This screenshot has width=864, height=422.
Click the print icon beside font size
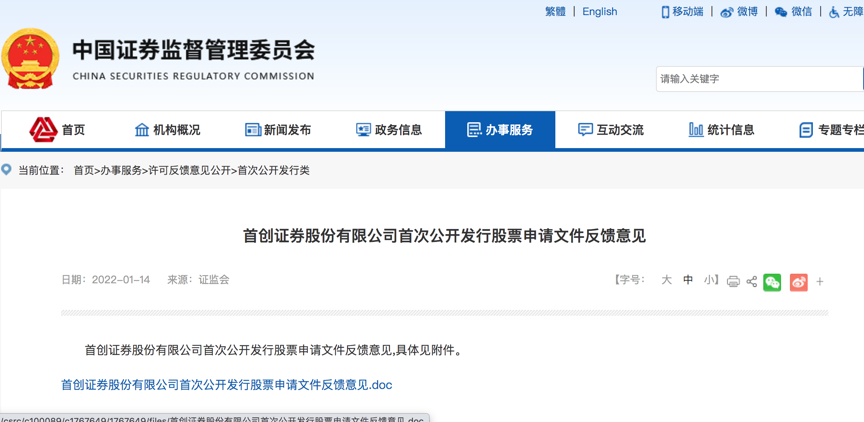click(733, 282)
